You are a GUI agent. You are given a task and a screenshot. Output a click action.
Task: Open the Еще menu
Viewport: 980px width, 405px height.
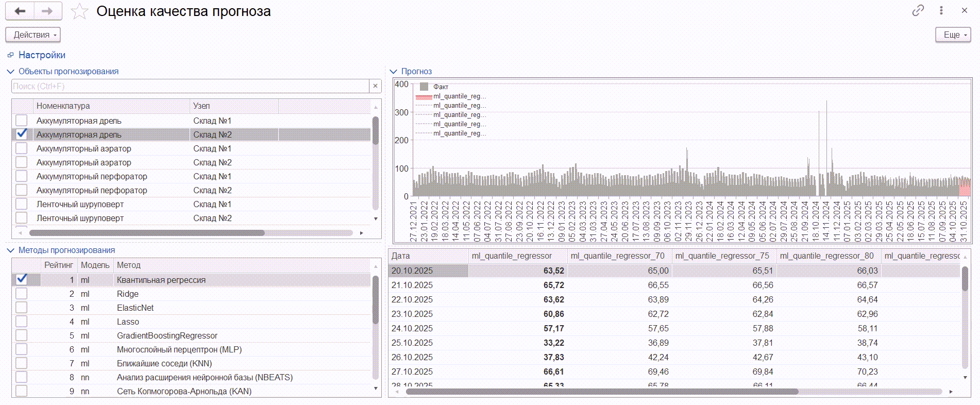click(x=953, y=35)
